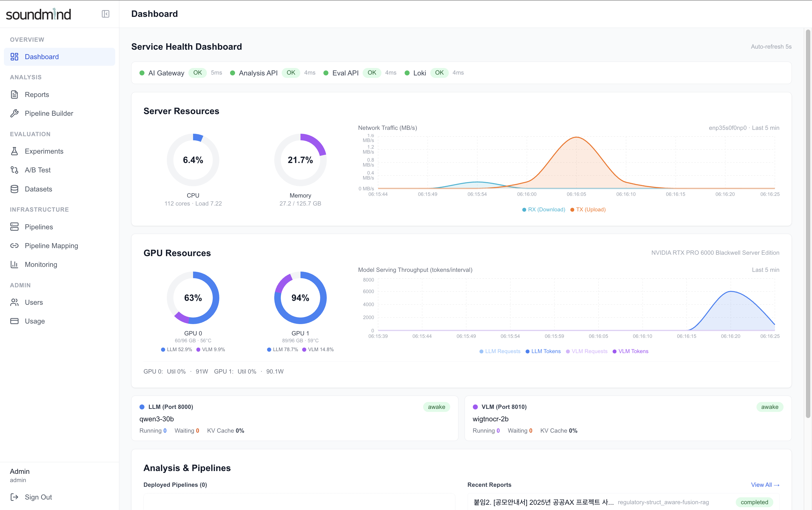The width and height of the screenshot is (812, 510).
Task: Click the Eval API OK badge
Action: (x=371, y=72)
